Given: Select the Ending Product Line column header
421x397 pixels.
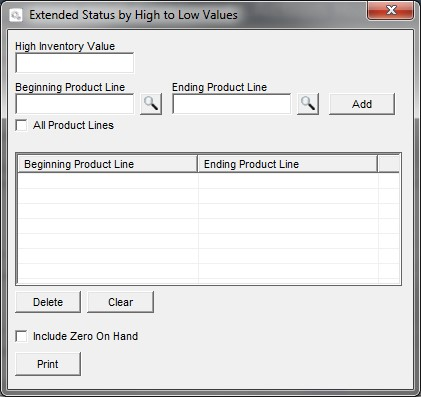Looking at the screenshot, I should (x=288, y=164).
